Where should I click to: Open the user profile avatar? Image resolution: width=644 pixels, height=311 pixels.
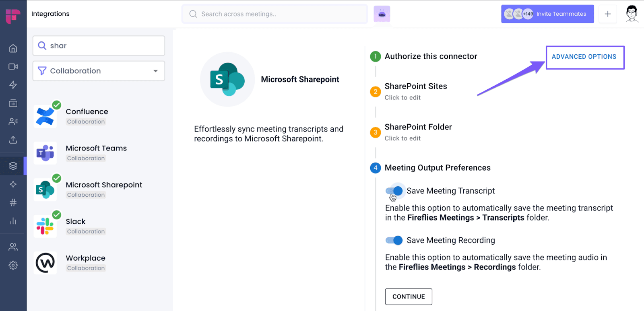pyautogui.click(x=632, y=14)
